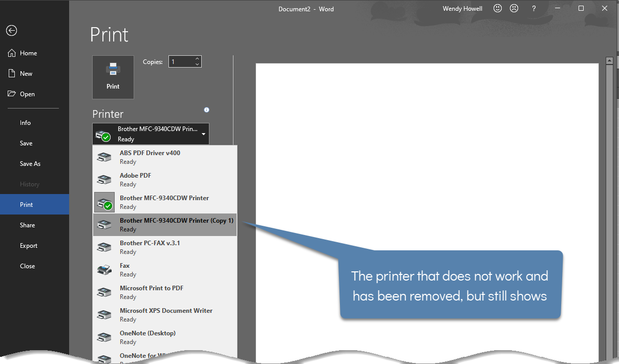This screenshot has width=619, height=364.
Task: Switch to the Share section
Action: [27, 225]
